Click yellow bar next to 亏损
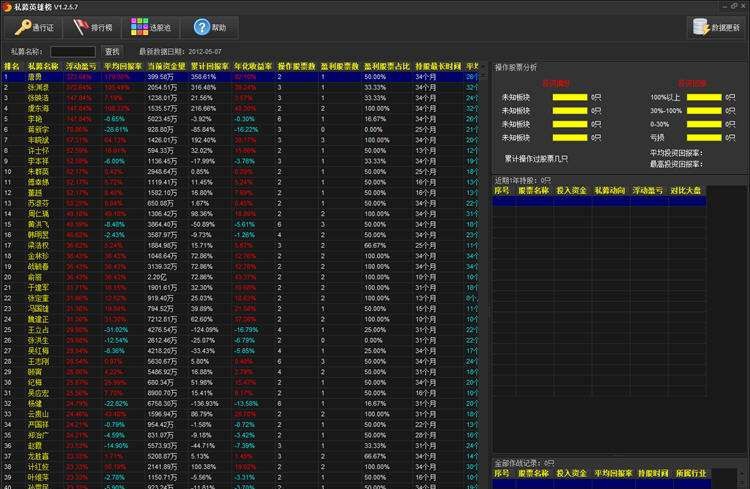 pos(704,136)
